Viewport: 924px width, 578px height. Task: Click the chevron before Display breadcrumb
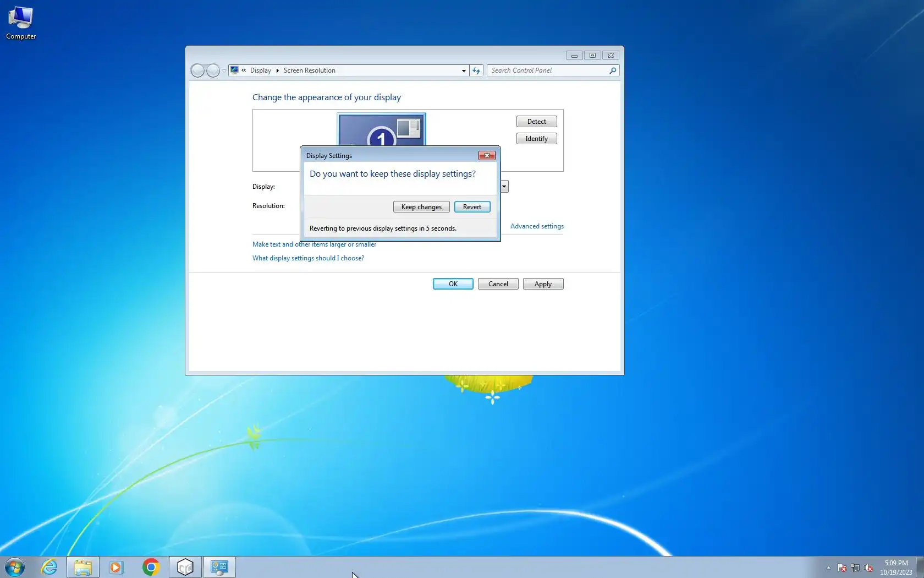coord(244,70)
